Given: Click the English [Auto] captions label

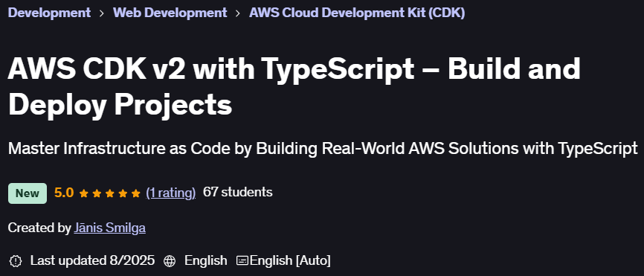Looking at the screenshot, I should [x=290, y=260].
